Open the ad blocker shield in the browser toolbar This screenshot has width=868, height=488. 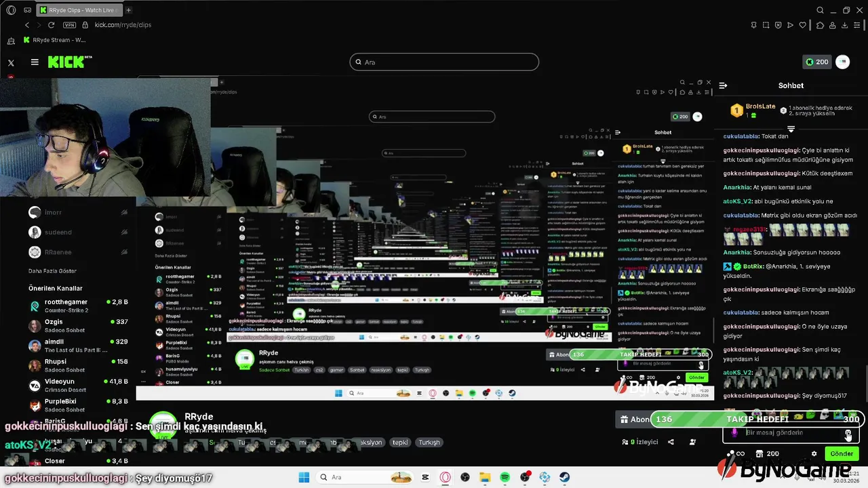[778, 25]
